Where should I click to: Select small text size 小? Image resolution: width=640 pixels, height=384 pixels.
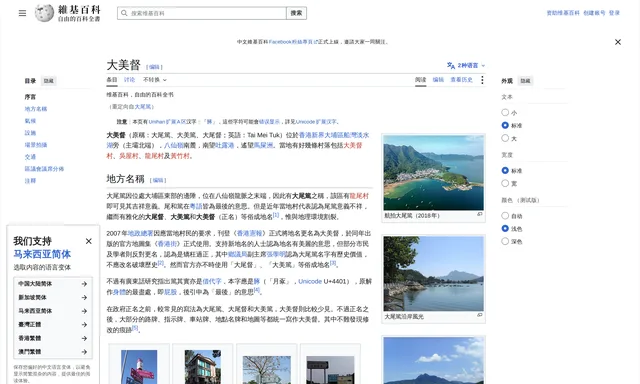505,112
